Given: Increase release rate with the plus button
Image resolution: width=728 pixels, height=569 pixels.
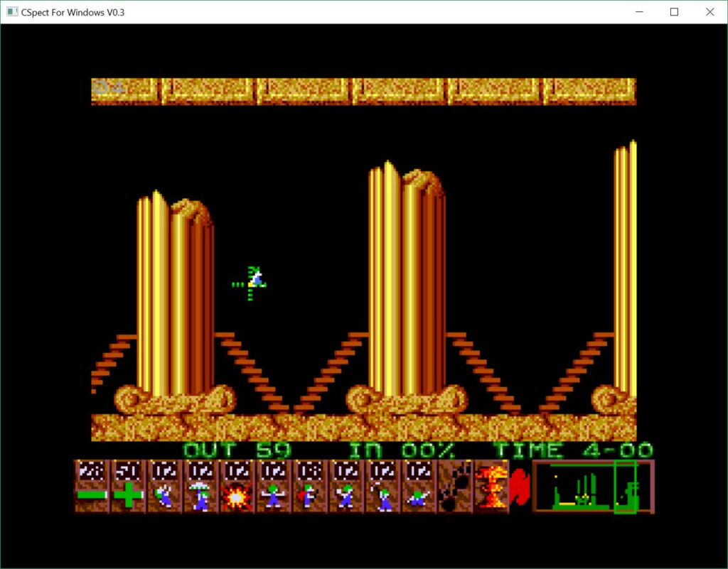Looking at the screenshot, I should (128, 487).
